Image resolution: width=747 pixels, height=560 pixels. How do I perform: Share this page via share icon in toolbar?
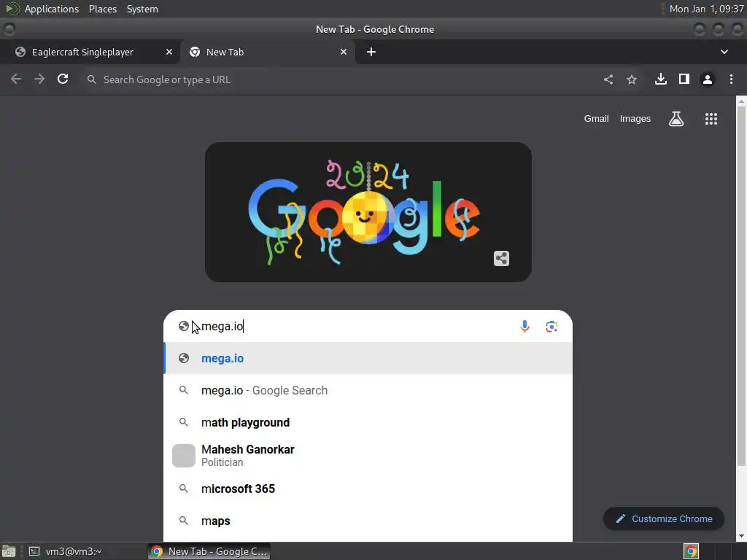click(608, 79)
